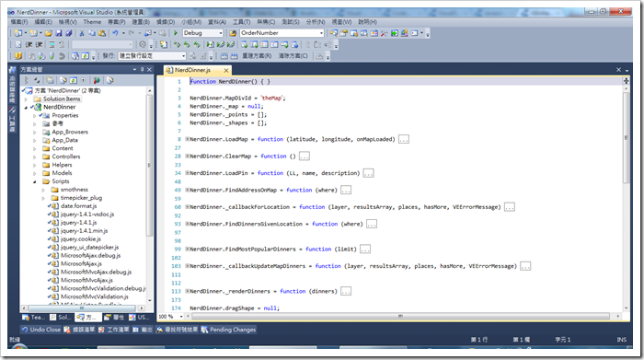Click the Undo Close button
644x360 pixels.
(x=41, y=330)
